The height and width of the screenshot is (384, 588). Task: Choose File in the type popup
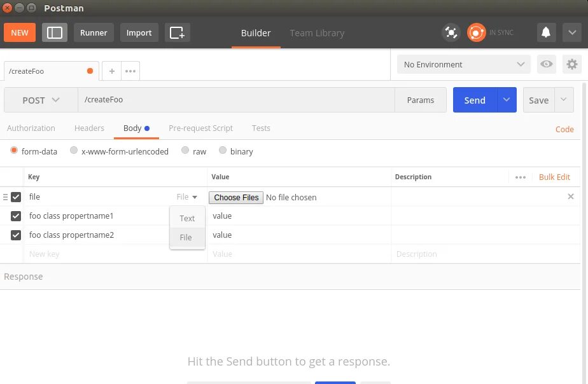[x=187, y=238]
